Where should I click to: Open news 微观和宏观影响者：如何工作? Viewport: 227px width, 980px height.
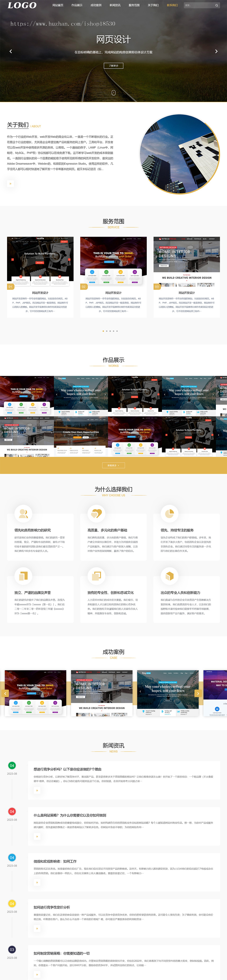[x=55, y=861]
